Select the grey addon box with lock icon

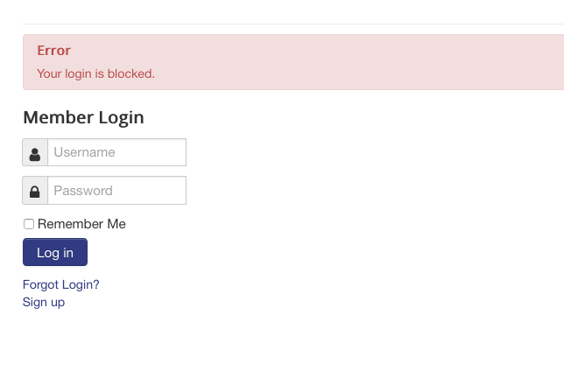(x=35, y=191)
